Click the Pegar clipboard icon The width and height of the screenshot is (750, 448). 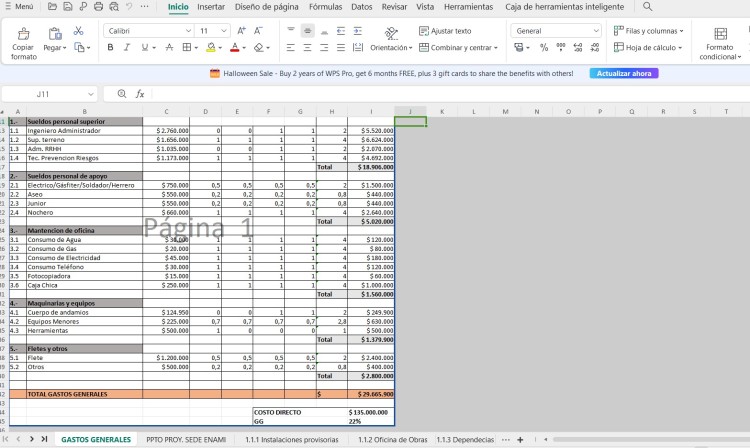[x=55, y=33]
